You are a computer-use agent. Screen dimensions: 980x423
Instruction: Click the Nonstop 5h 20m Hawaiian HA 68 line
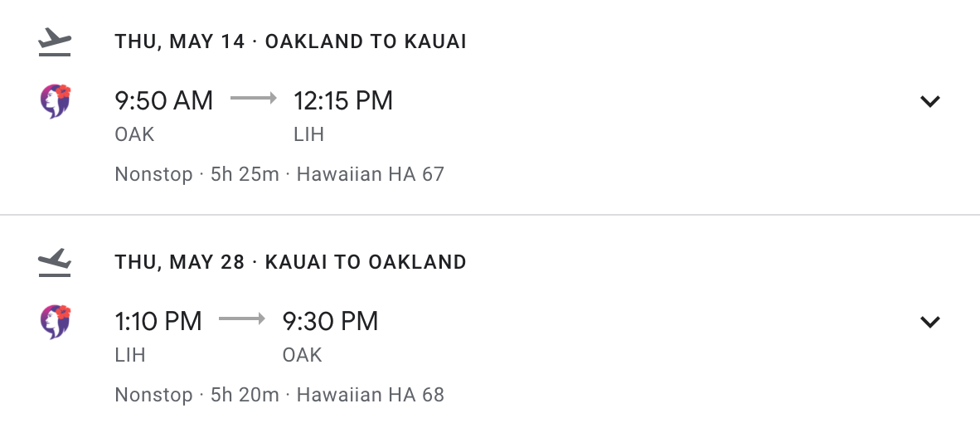pos(279,395)
